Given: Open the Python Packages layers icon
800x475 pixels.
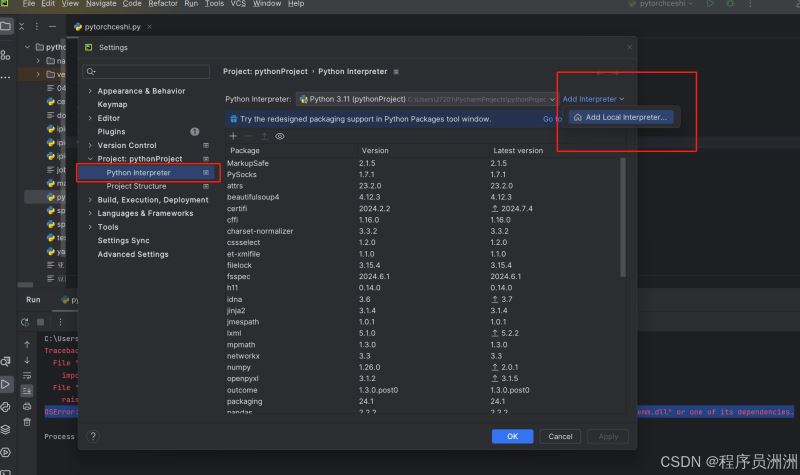Looking at the screenshot, I should tap(6, 429).
